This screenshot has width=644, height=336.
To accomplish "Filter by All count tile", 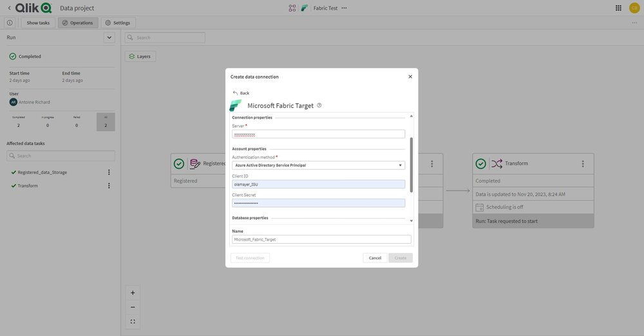I will pyautogui.click(x=106, y=122).
